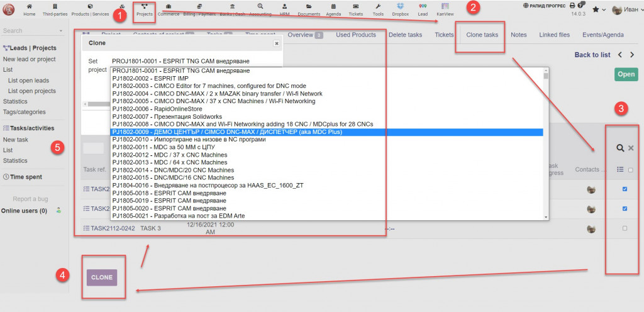Viewport: 644px width, 312px height.
Task: Select highlighted PJ1802-0009 ДЕМО ЦЕНТЪР option
Action: point(327,131)
